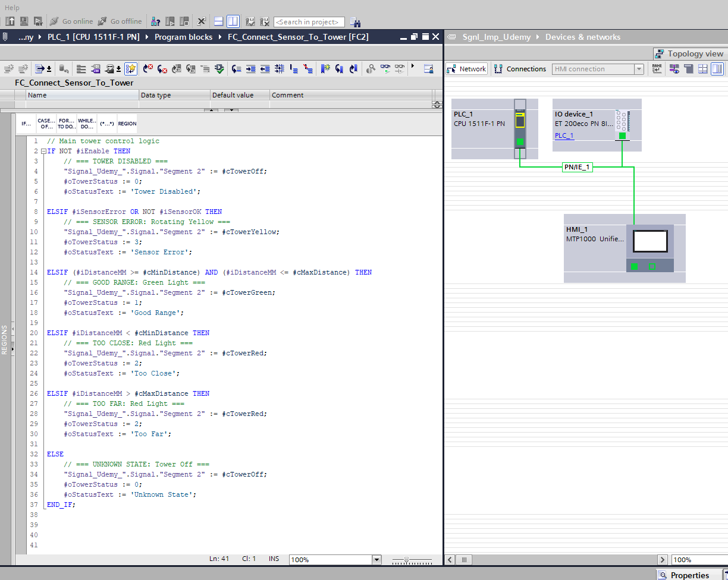Image resolution: width=728 pixels, height=580 pixels.
Task: Toggle the Network mode button
Action: (x=467, y=69)
